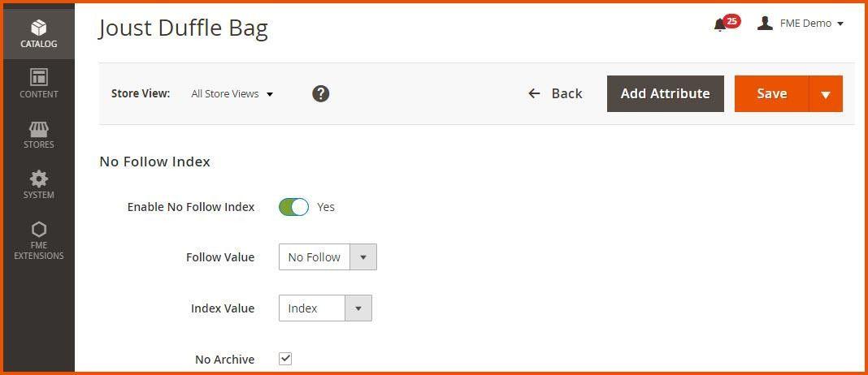The height and width of the screenshot is (375, 868).
Task: Toggle Enable No Follow Index switch
Action: tap(293, 207)
